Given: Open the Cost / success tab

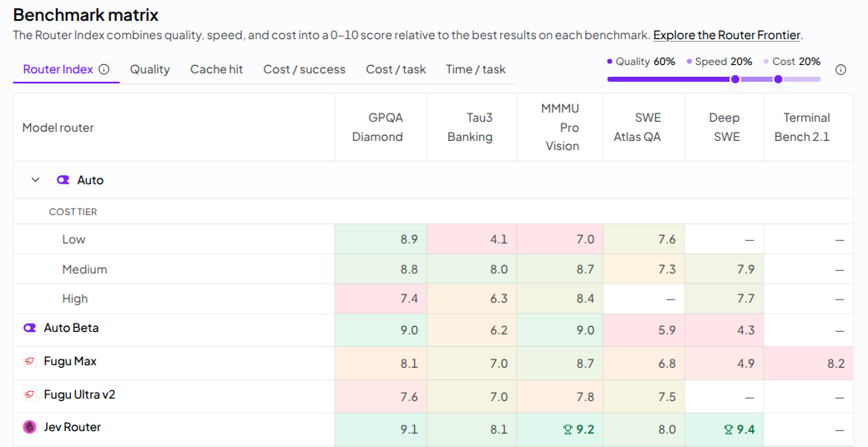Looking at the screenshot, I should click(305, 69).
